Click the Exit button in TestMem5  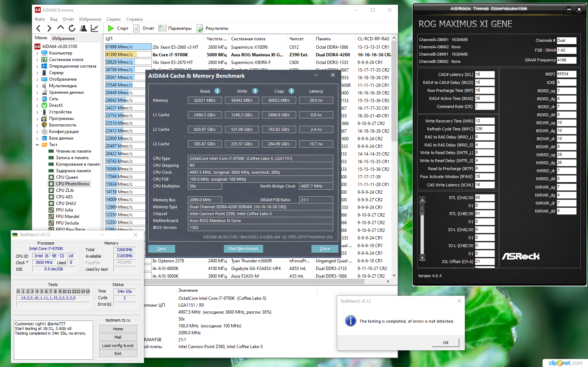tap(118, 354)
